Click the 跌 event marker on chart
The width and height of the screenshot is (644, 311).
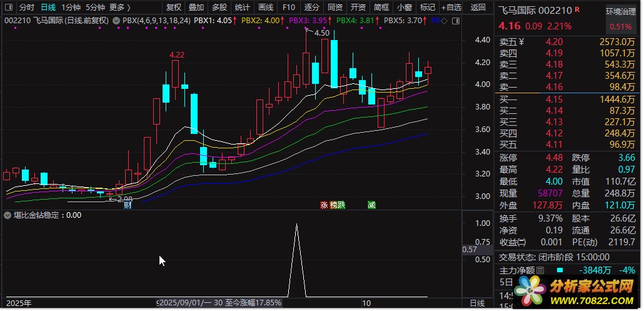[x=341, y=205]
